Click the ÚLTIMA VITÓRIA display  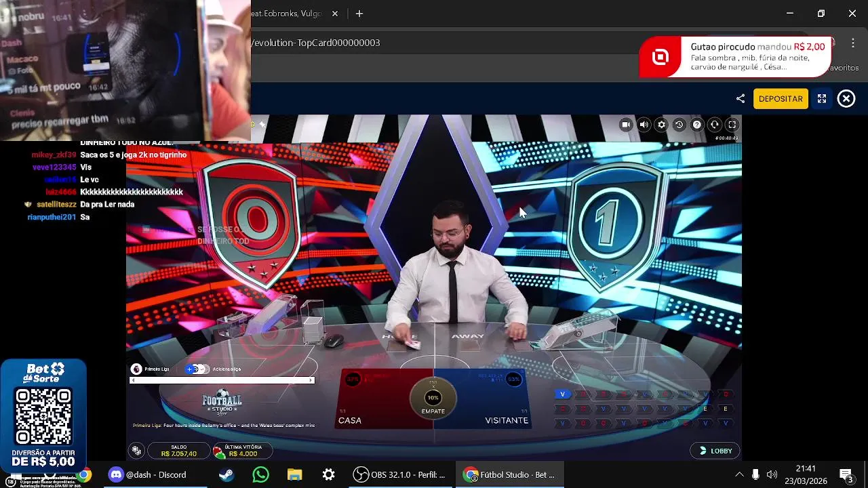243,451
